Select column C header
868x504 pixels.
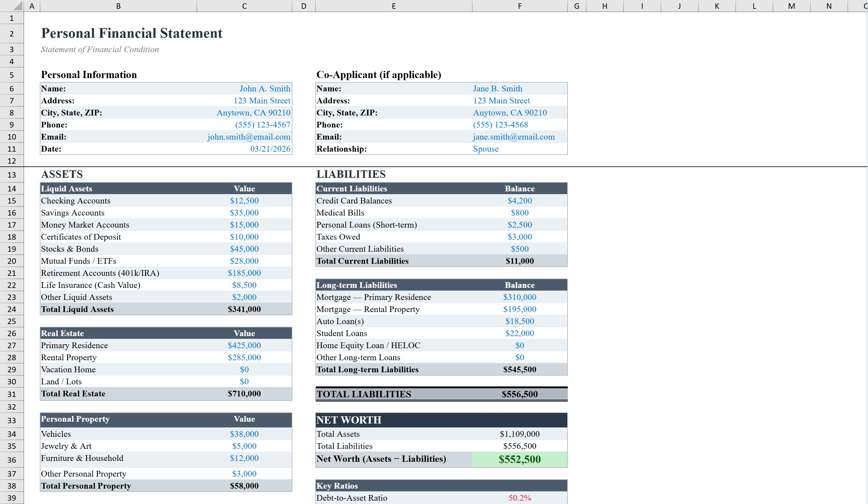tap(244, 5)
